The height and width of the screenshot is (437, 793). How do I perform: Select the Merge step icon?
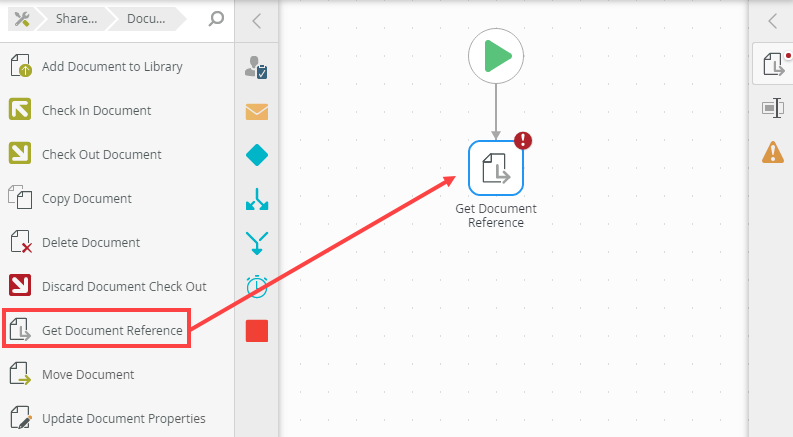click(x=256, y=243)
